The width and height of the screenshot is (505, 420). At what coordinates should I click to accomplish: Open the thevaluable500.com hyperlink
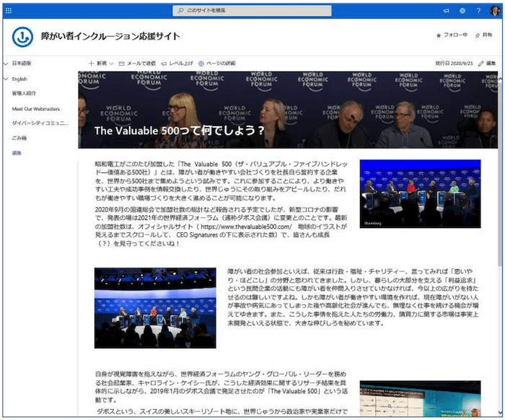click(247, 227)
